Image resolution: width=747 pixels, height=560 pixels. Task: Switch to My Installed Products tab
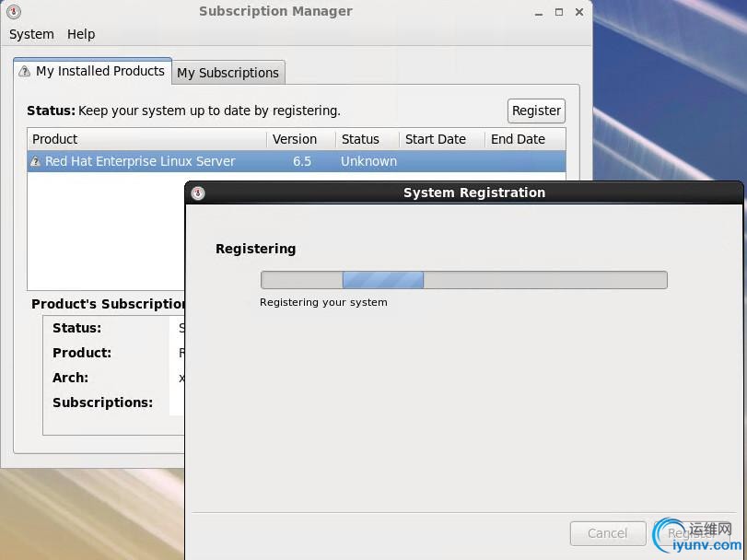92,72
